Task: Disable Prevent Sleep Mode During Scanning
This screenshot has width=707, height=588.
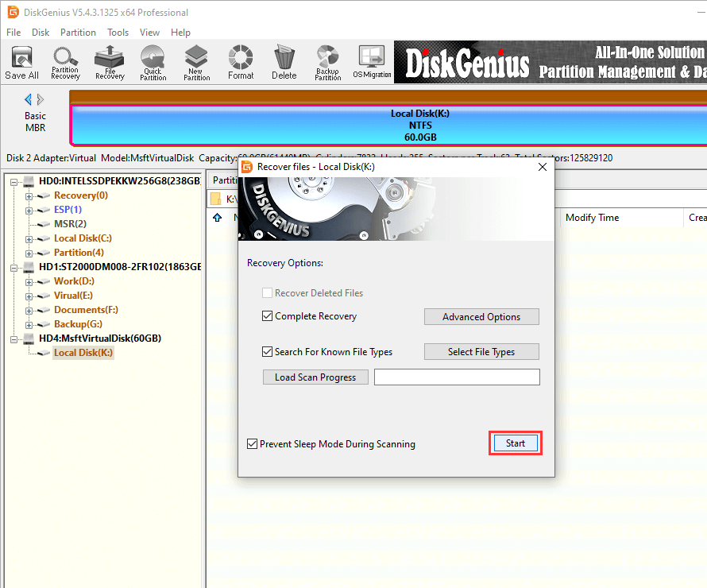Action: (253, 444)
